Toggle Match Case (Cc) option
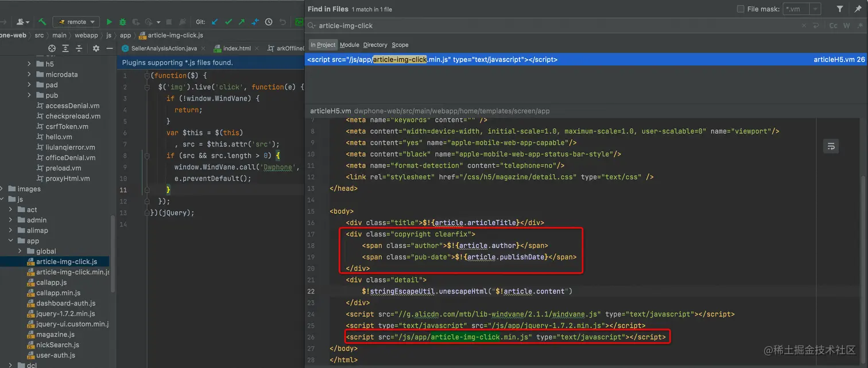The height and width of the screenshot is (368, 868). 833,25
